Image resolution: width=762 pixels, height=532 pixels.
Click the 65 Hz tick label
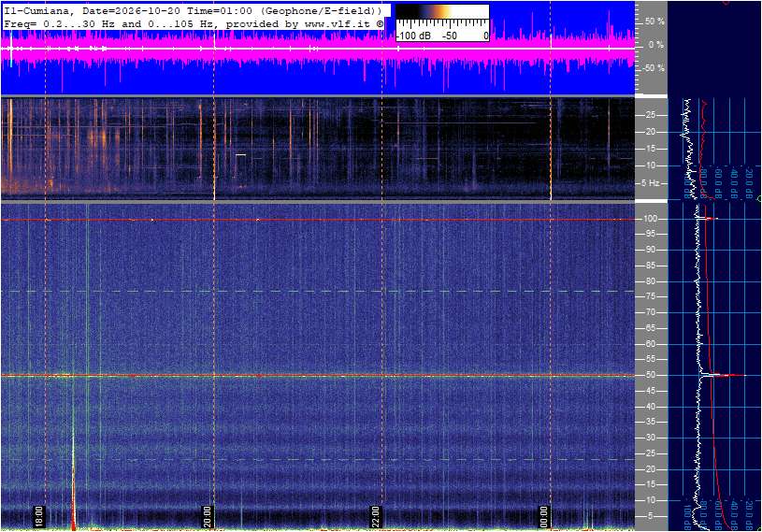coord(650,328)
